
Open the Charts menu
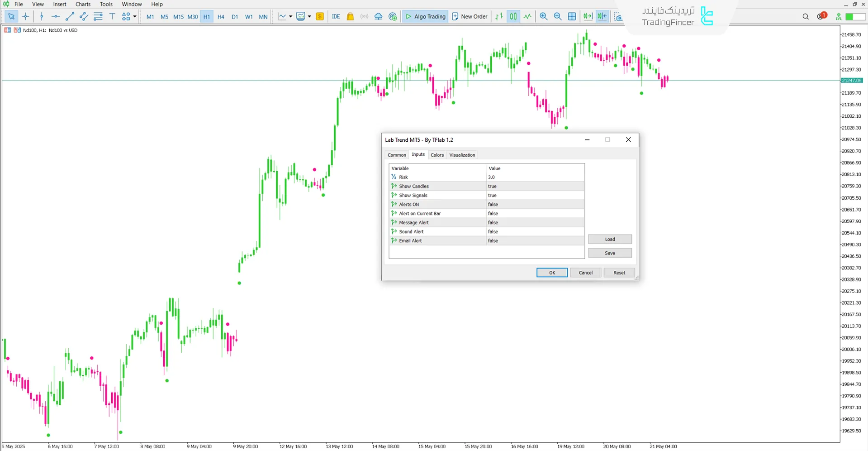(83, 4)
